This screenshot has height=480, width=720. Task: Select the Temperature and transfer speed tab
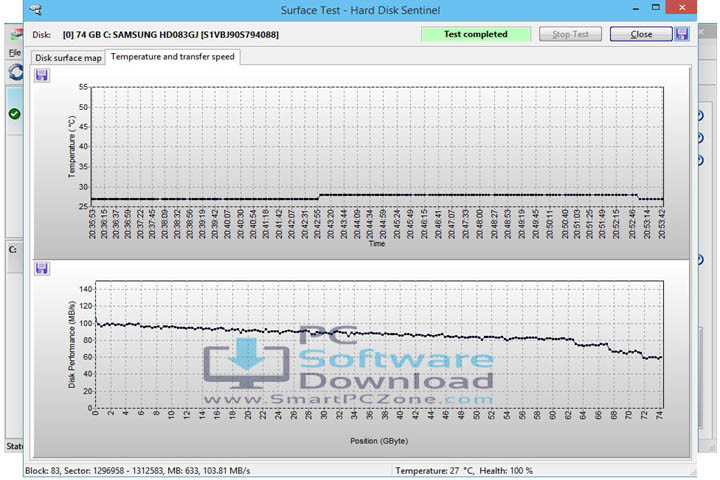click(x=173, y=56)
